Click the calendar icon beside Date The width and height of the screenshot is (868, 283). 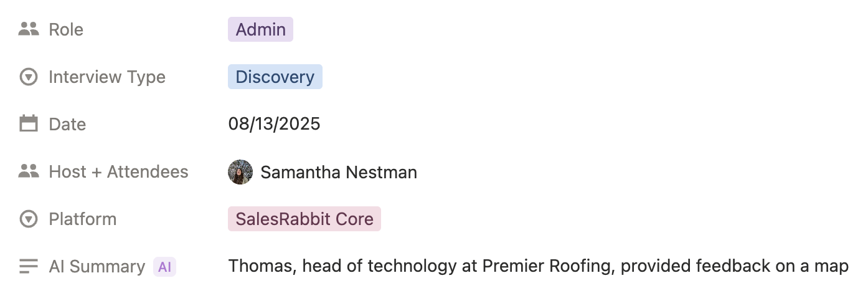(x=29, y=124)
